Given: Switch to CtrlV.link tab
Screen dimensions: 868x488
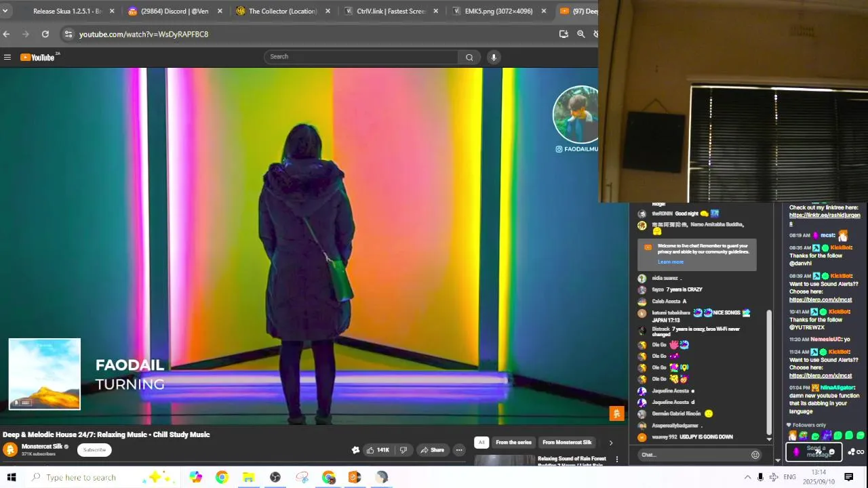Looking at the screenshot, I should tap(390, 11).
